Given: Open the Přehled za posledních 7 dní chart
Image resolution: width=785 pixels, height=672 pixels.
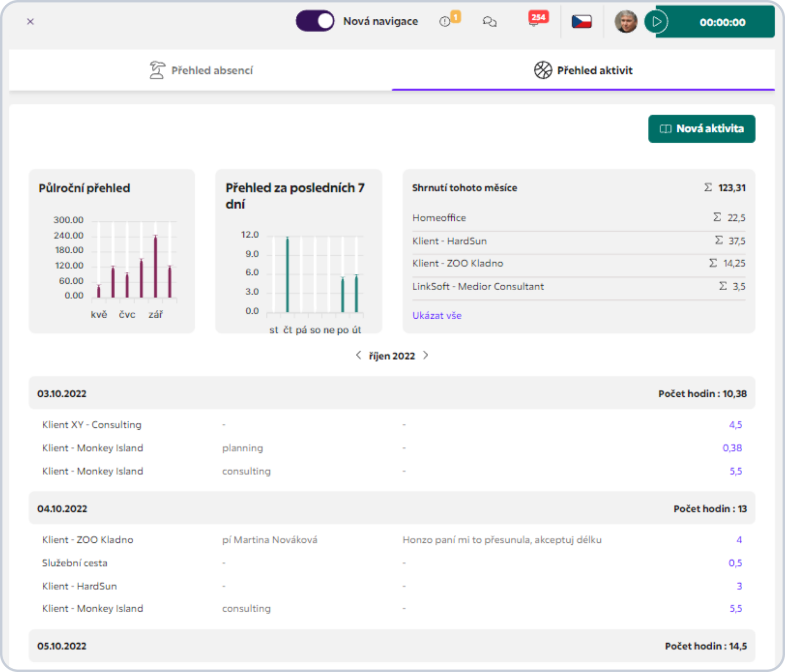Looking at the screenshot, I should click(298, 251).
